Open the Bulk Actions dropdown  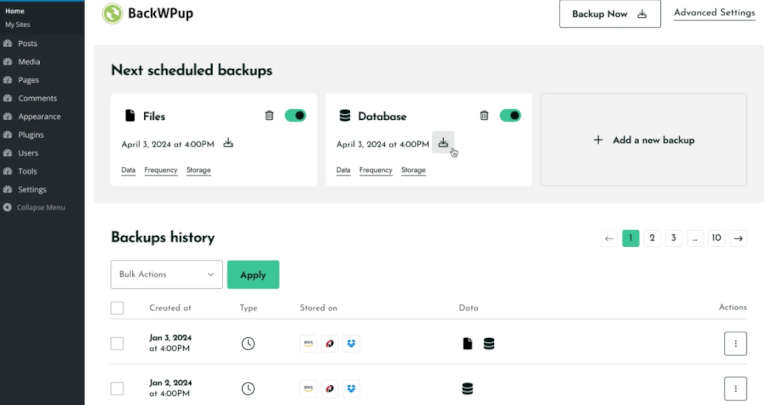click(x=166, y=274)
